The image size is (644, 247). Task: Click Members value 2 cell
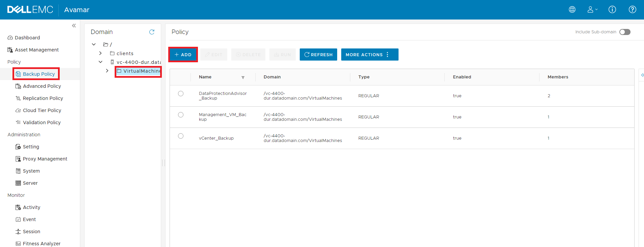click(x=549, y=96)
